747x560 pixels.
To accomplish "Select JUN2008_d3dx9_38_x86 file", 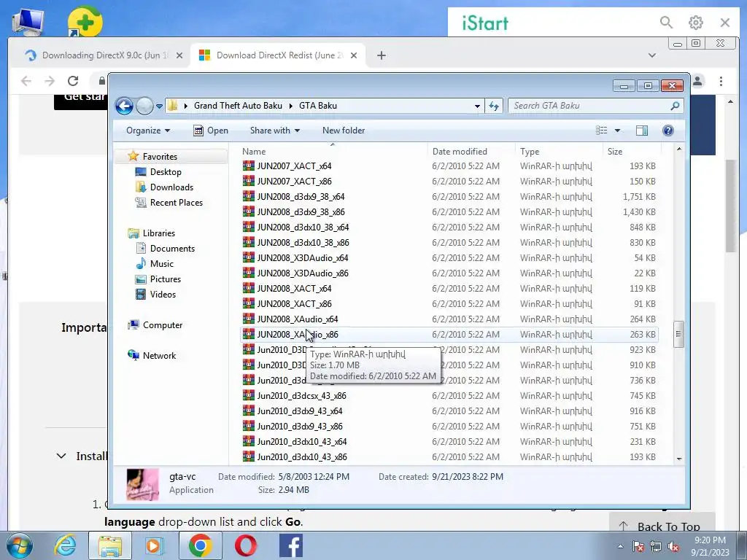I will pyautogui.click(x=301, y=212).
